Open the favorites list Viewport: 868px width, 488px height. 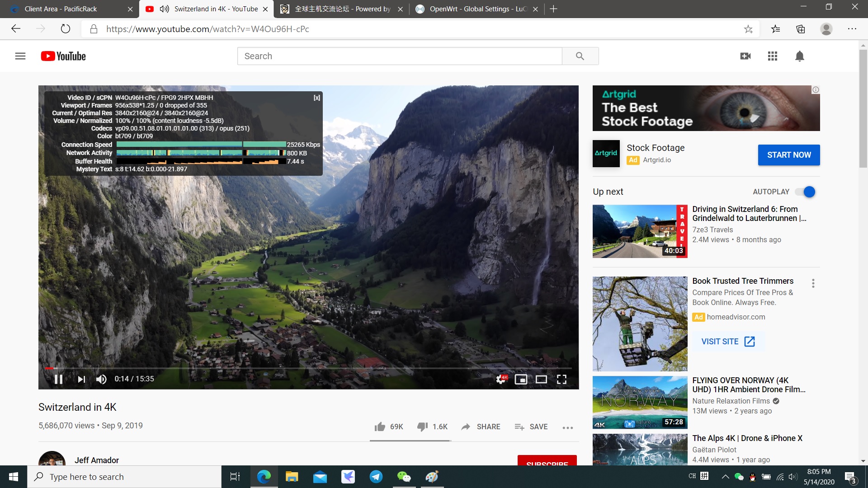[776, 29]
